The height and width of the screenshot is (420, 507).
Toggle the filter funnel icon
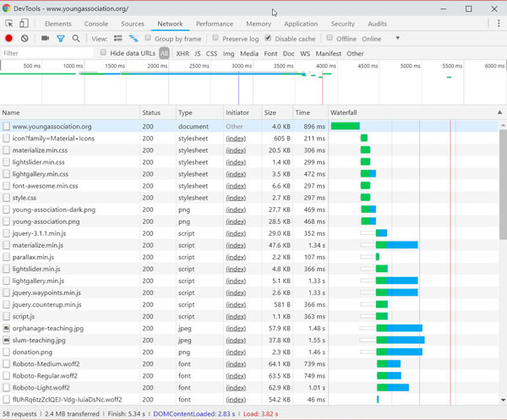pyautogui.click(x=61, y=39)
